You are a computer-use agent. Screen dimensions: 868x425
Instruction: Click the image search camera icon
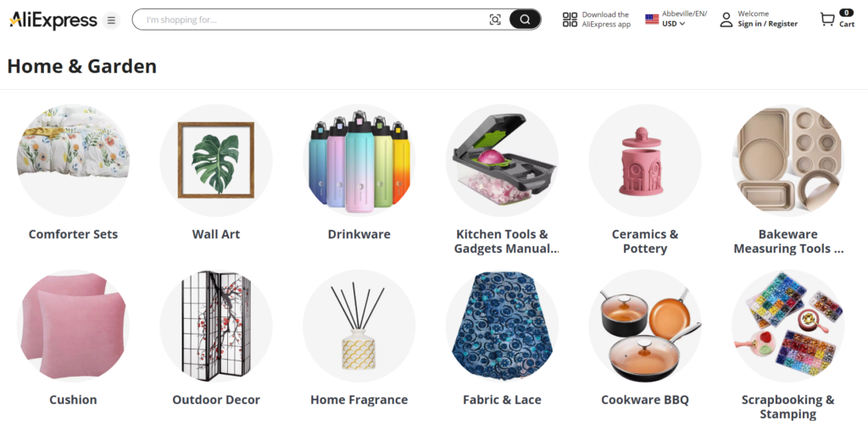(x=495, y=20)
